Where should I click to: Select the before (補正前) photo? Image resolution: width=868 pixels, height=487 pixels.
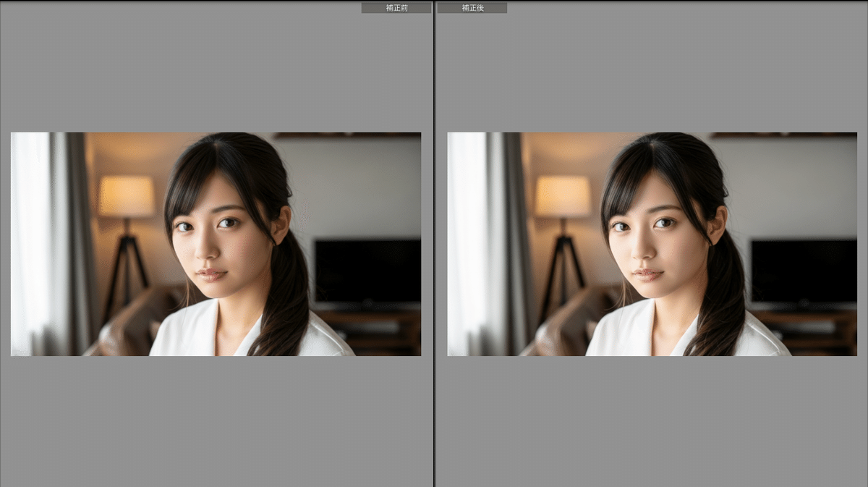coord(216,244)
